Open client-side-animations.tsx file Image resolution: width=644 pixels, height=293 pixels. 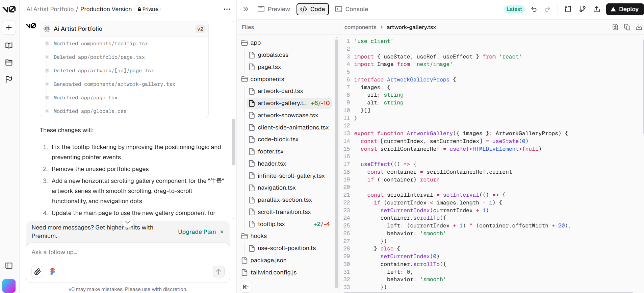point(289,127)
